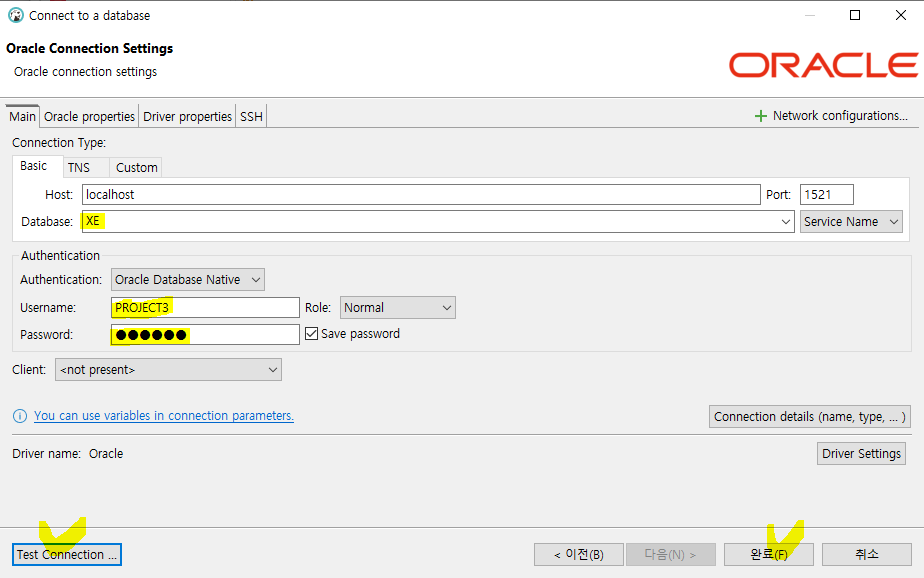Click the Oracle Connection Settings heading
This screenshot has height=578, width=924.
point(90,48)
